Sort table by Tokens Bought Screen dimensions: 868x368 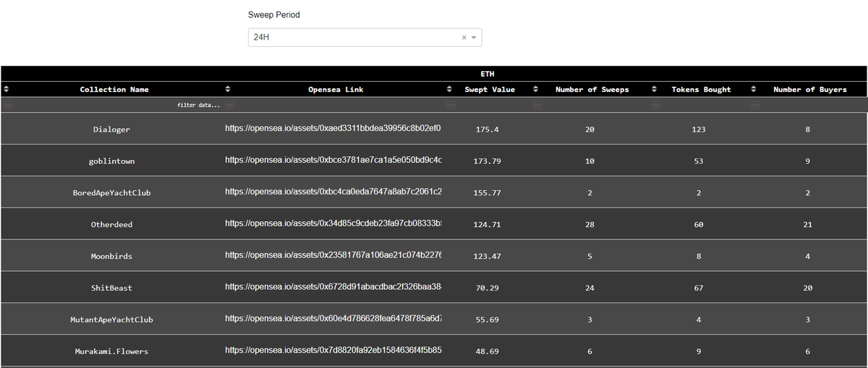coord(654,90)
